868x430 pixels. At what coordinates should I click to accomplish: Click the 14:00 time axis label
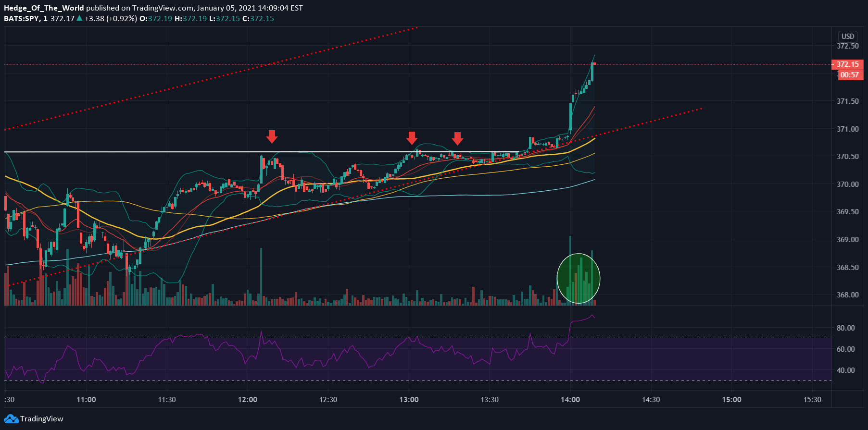[570, 400]
